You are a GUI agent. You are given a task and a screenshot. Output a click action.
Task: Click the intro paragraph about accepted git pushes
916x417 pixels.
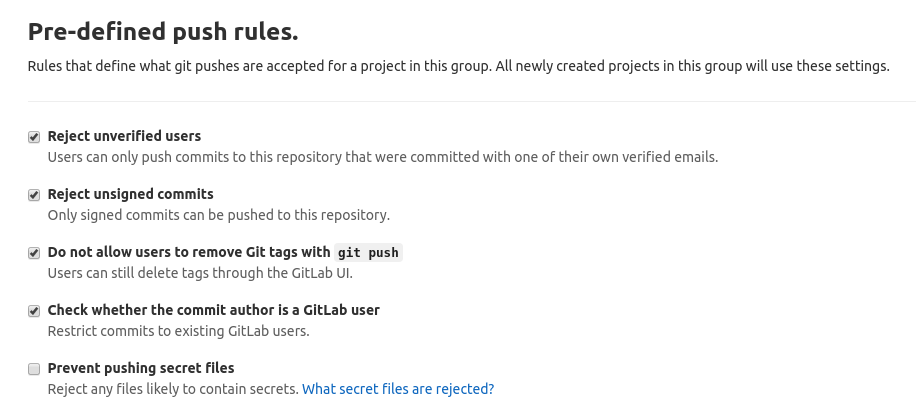(x=458, y=67)
